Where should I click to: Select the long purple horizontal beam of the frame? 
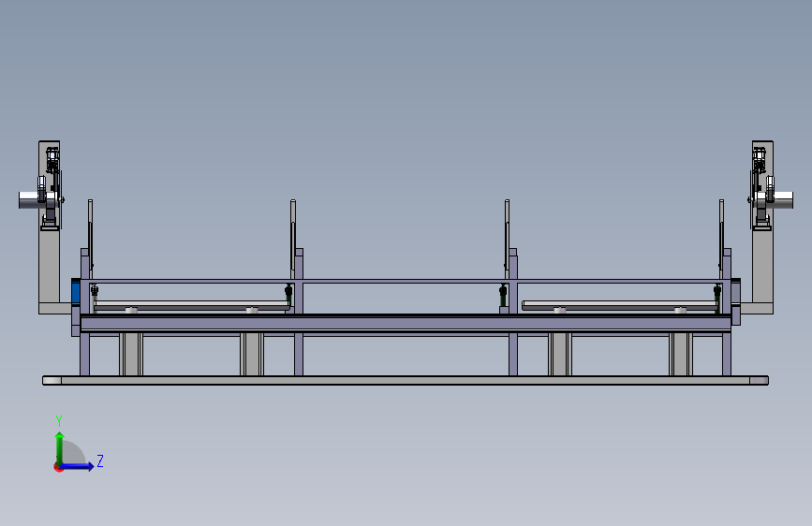(406, 324)
